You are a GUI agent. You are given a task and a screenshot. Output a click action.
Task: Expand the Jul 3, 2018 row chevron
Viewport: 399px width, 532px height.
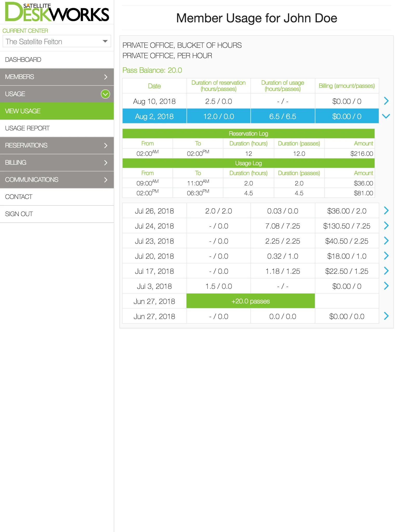coord(386,286)
